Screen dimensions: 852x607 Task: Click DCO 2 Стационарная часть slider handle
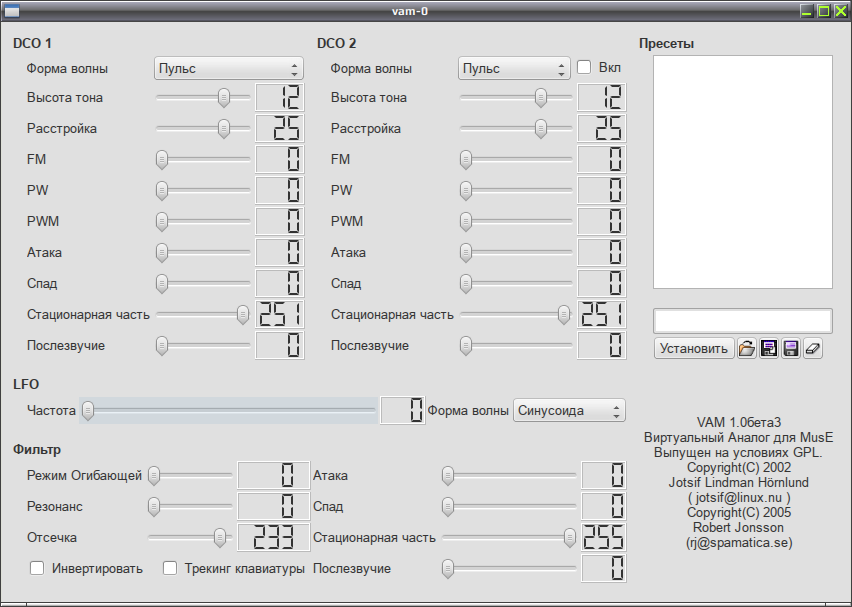[x=564, y=315]
